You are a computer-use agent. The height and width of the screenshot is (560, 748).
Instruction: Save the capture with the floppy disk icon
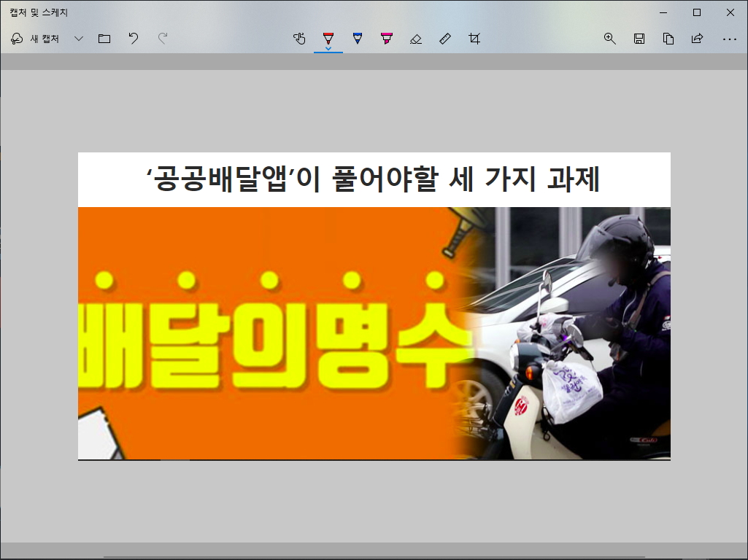(x=639, y=39)
